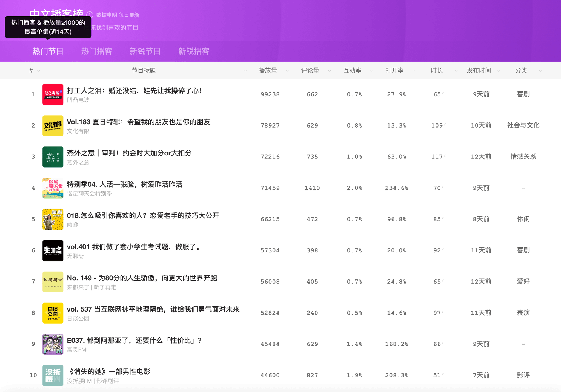Click the info icon beside the title
The image size is (561, 392).
(x=90, y=15)
